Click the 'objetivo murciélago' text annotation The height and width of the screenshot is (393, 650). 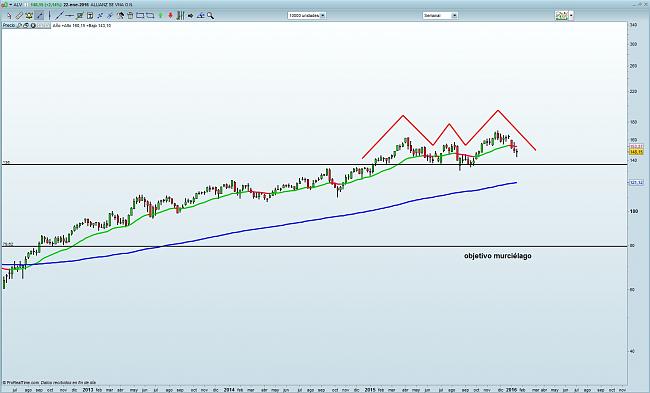[x=497, y=256]
